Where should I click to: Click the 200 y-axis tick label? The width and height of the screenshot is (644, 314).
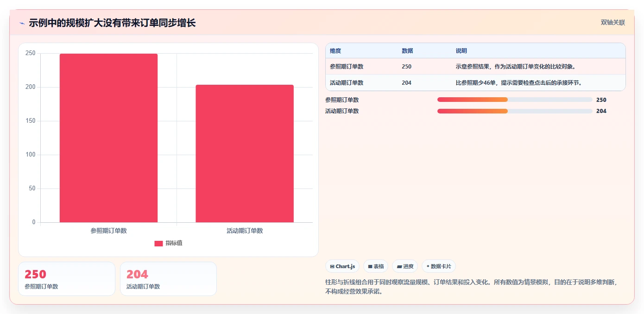(x=31, y=87)
